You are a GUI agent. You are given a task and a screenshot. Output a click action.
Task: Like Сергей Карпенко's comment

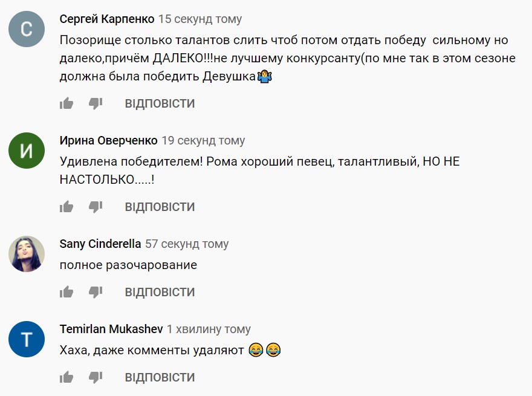(66, 103)
